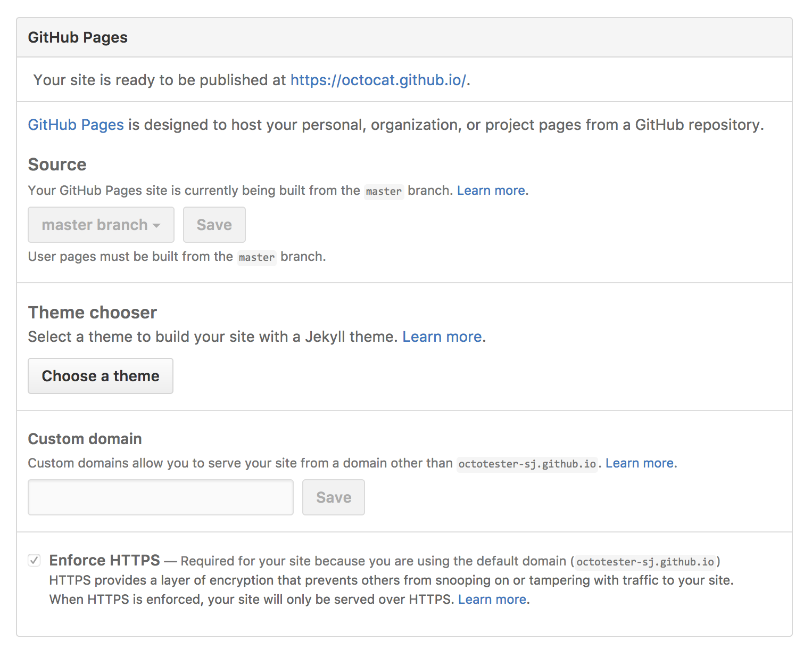The height and width of the screenshot is (656, 812).
Task: Click Save button next to master branch
Action: point(214,225)
